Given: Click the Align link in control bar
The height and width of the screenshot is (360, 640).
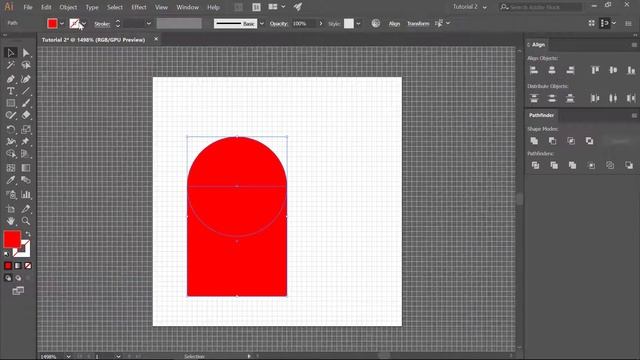Looking at the screenshot, I should coord(394,24).
